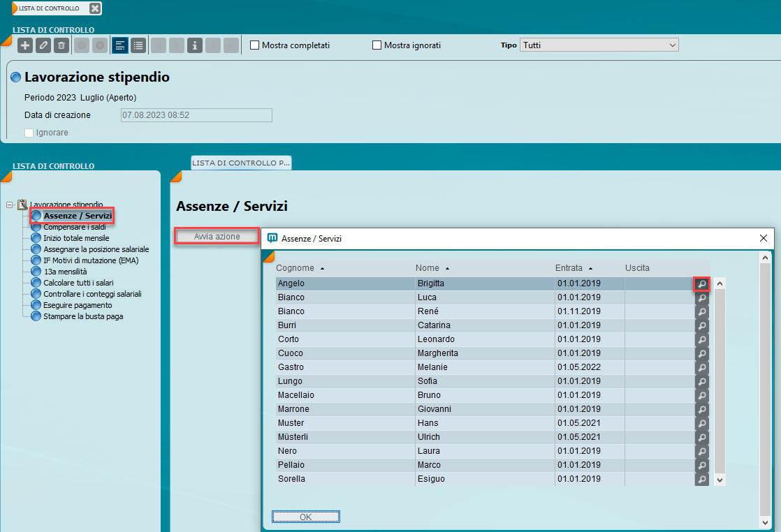Viewport: 781px width, 532px height.
Task: Click the edit pencil toolbar icon
Action: tap(43, 45)
